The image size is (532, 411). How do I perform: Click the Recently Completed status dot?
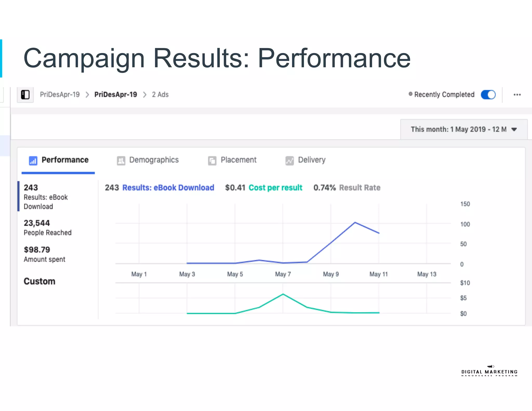410,94
